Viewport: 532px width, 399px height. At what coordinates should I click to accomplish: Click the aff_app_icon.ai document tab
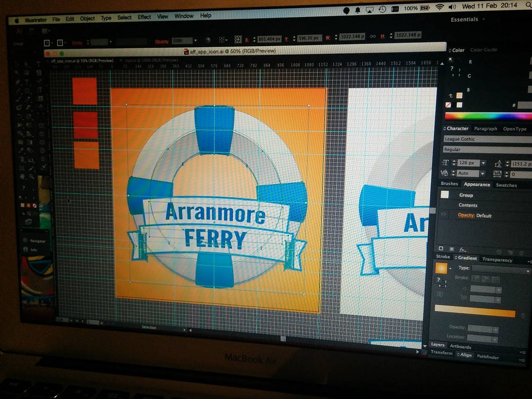(x=82, y=61)
